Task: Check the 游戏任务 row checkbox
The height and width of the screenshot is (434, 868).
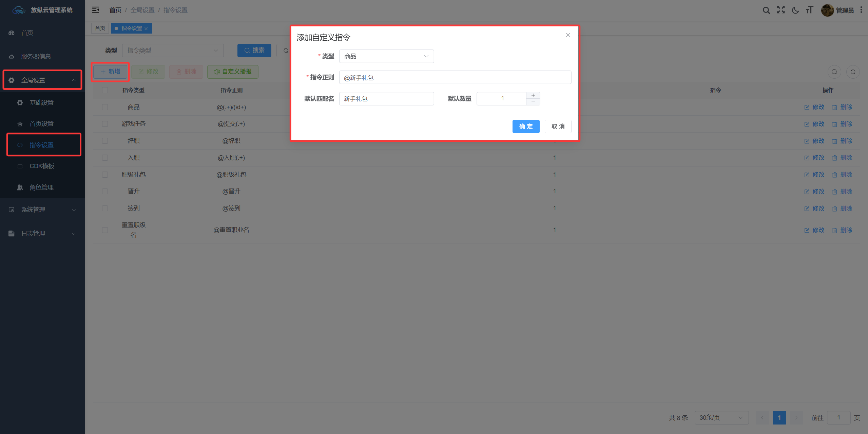Action: (105, 124)
